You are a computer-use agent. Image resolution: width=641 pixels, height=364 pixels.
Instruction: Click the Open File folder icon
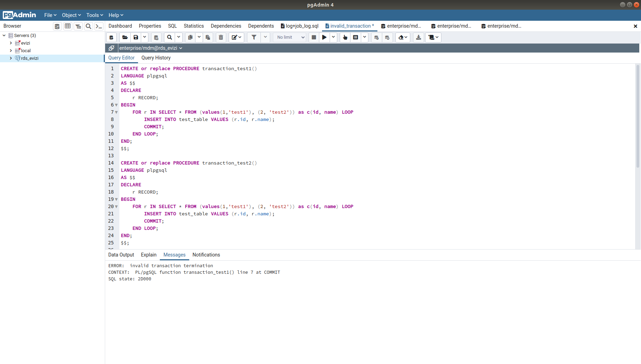click(x=125, y=37)
